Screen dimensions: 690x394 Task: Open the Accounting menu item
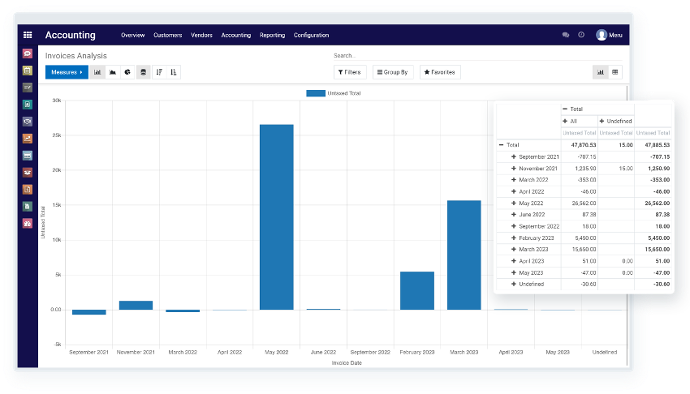pos(236,35)
